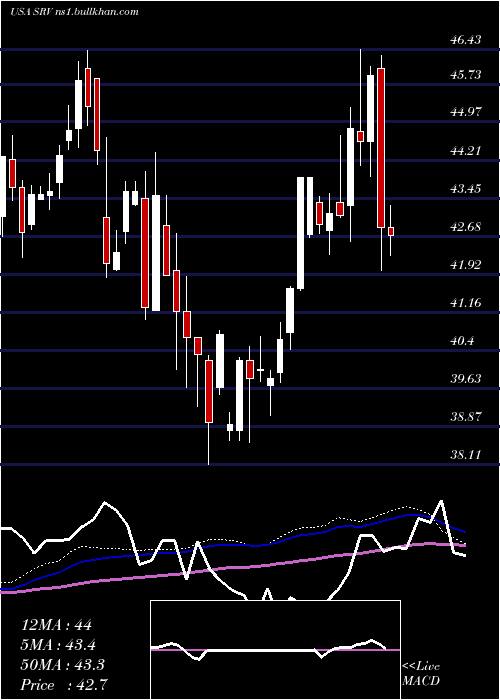Click the 5MA : 43.4 readout
This screenshot has width=500, height=700.
tap(58, 645)
